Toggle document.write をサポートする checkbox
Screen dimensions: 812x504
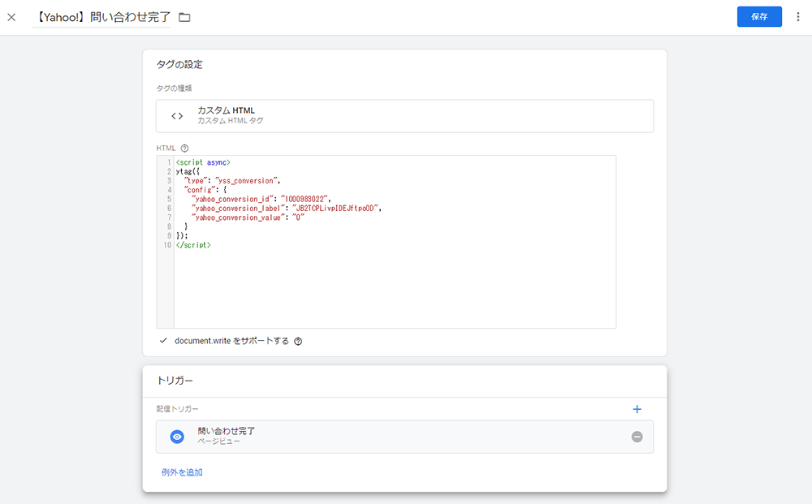click(163, 341)
